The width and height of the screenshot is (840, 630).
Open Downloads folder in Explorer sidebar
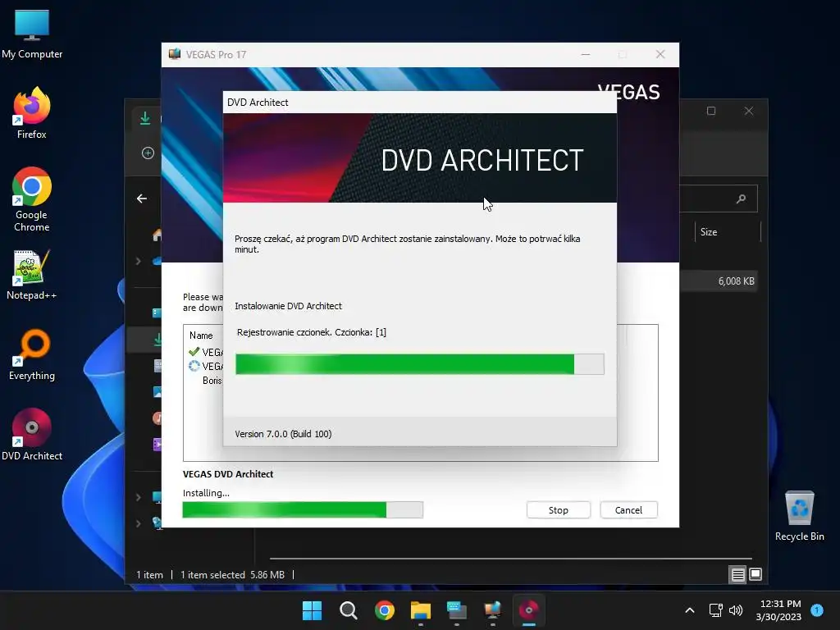[x=157, y=339]
